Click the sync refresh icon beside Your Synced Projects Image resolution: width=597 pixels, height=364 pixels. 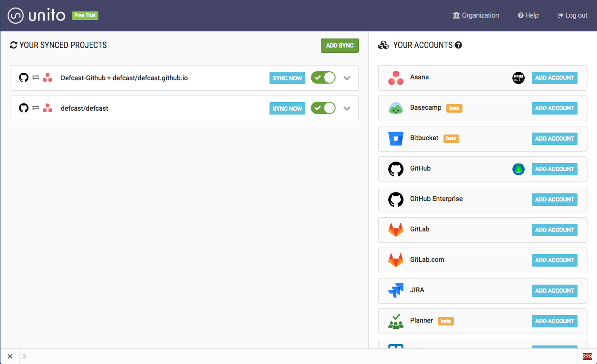pos(14,45)
